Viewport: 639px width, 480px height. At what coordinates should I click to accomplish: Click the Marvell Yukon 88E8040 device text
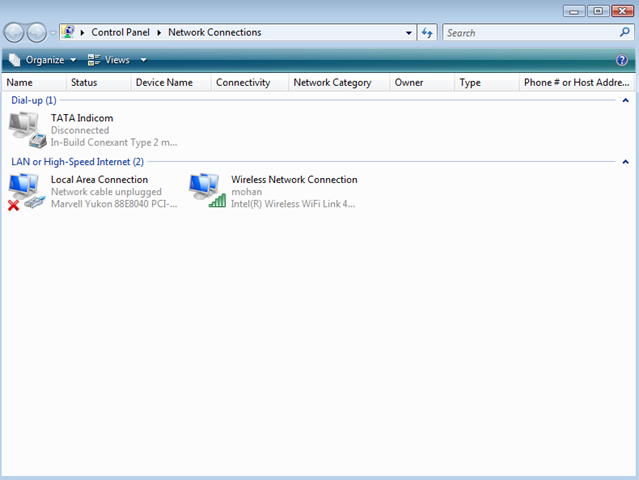[x=114, y=204]
